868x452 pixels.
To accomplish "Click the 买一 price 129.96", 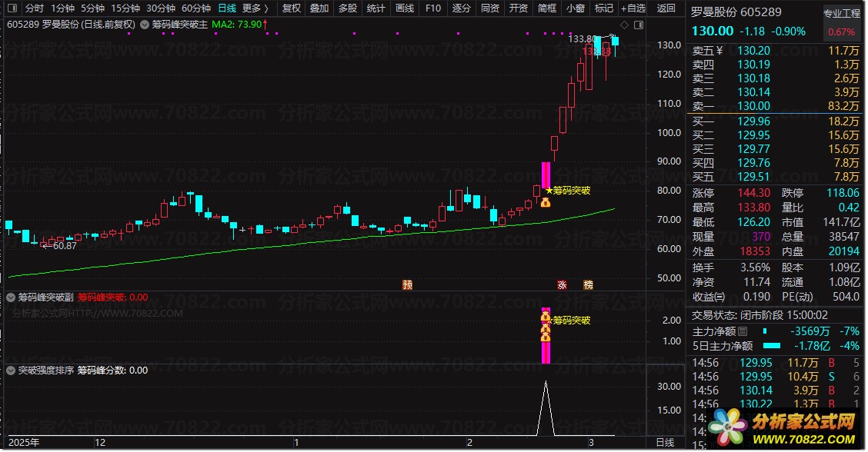I will (753, 121).
